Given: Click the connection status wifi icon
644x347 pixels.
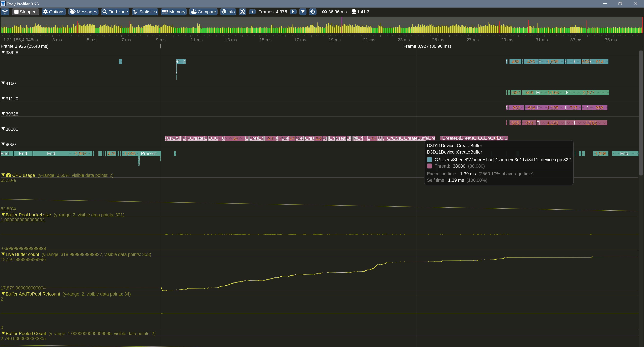Looking at the screenshot, I should tap(5, 12).
